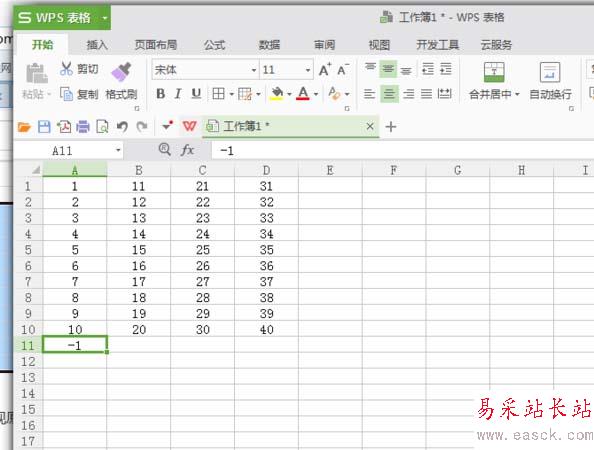Click the red font color A
This screenshot has height=450, width=594.
tap(303, 94)
